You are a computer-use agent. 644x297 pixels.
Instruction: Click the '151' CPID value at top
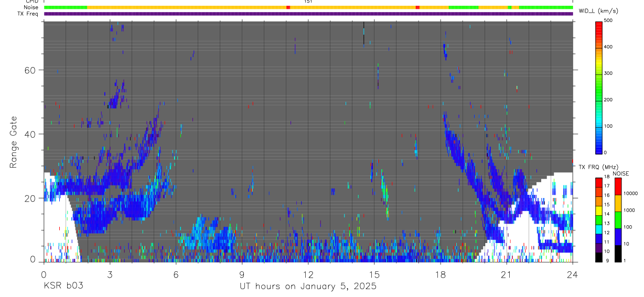click(308, 2)
